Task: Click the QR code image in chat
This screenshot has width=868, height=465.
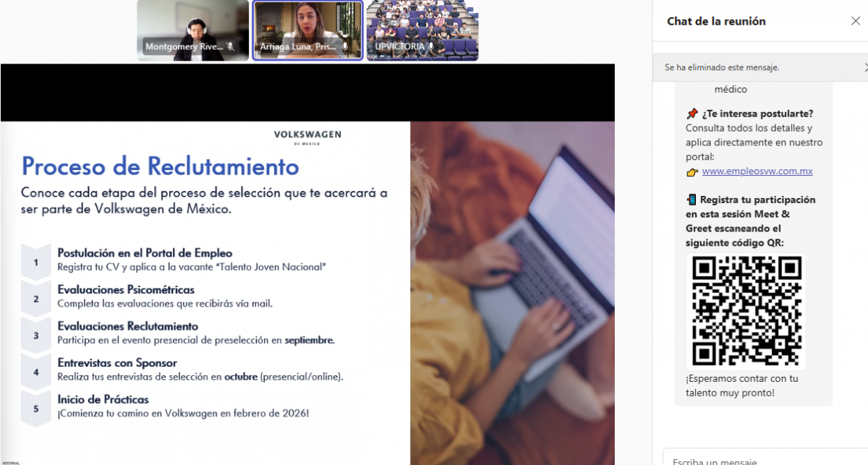Action: pos(746,311)
